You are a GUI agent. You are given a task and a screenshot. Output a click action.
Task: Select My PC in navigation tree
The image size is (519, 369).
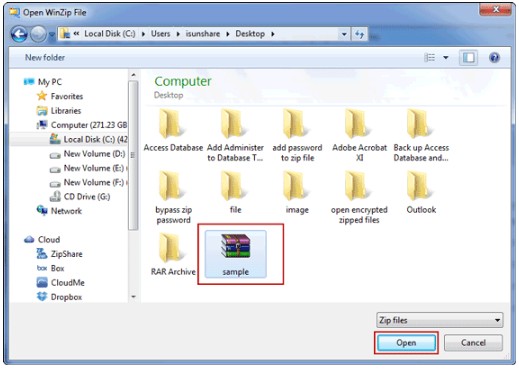point(43,82)
